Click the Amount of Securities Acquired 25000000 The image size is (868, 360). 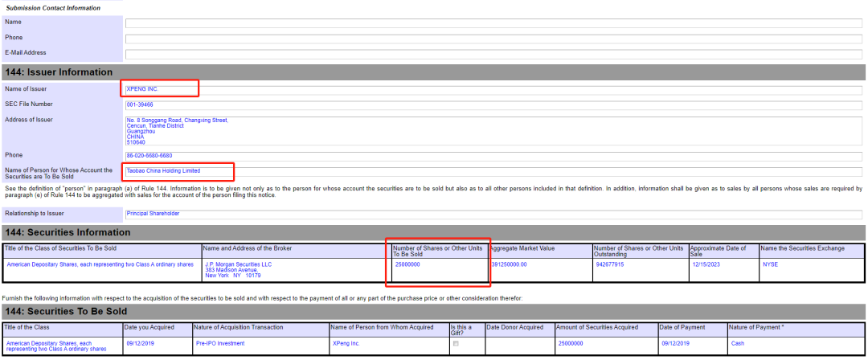[x=570, y=343]
